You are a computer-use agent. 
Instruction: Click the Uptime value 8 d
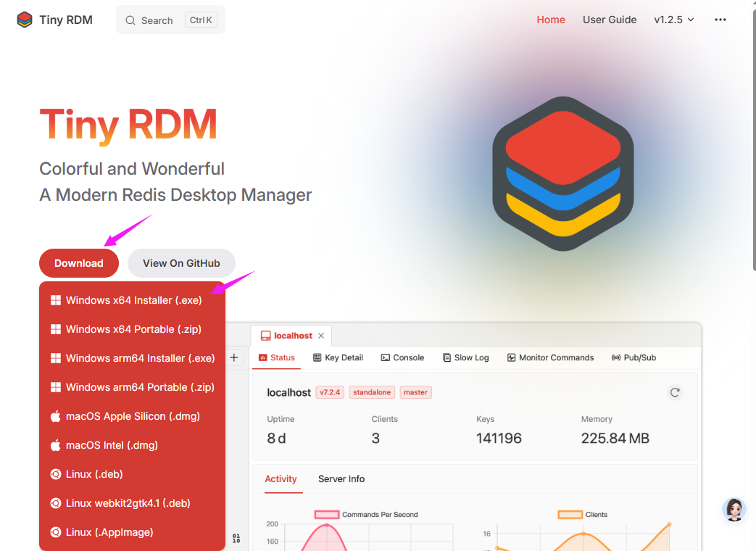pyautogui.click(x=276, y=438)
